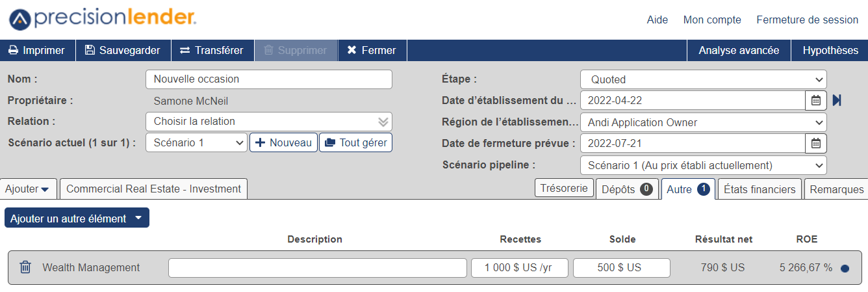This screenshot has width=868, height=292.
Task: Click the Imprimer printer button
Action: 37,50
